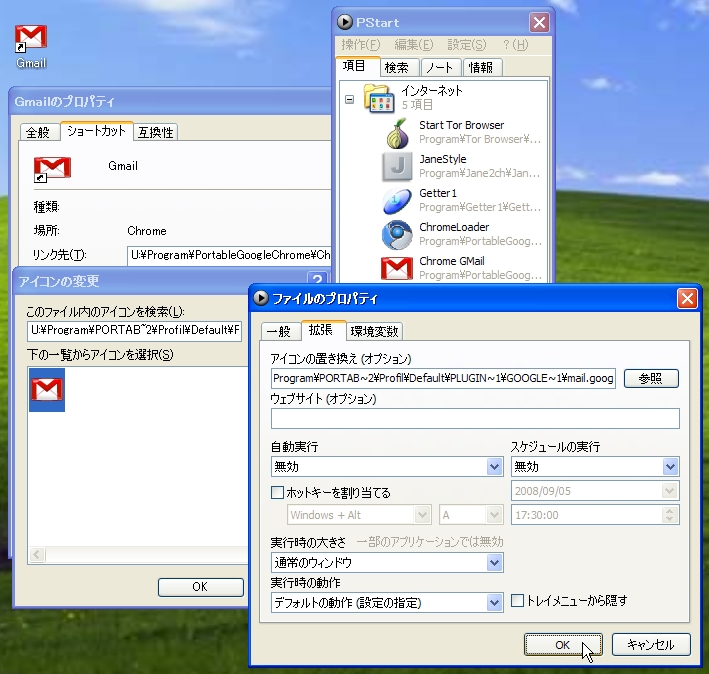Click the 17:30:00 time stepper arrows
709x674 pixels.
click(x=670, y=515)
